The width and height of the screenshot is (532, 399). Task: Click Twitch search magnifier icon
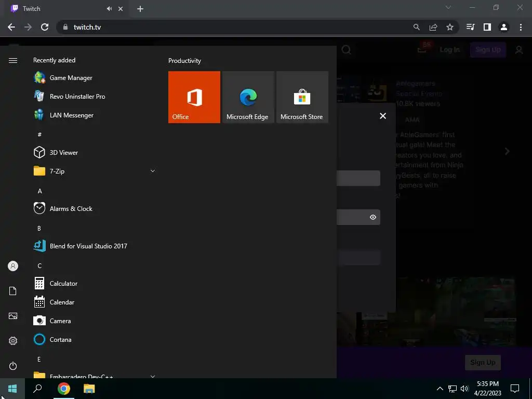coord(347,50)
